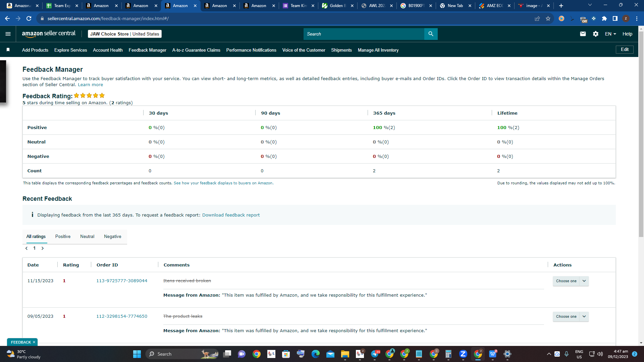This screenshot has width=644, height=362.
Task: Bookmark this page with the star icon
Action: 548,18
